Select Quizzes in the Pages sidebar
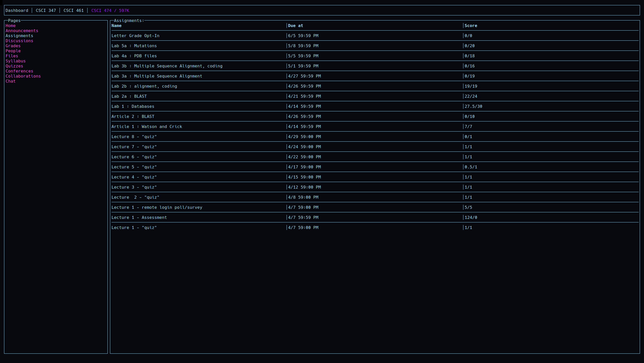Viewport: 644px width, 363px height. pyautogui.click(x=14, y=66)
